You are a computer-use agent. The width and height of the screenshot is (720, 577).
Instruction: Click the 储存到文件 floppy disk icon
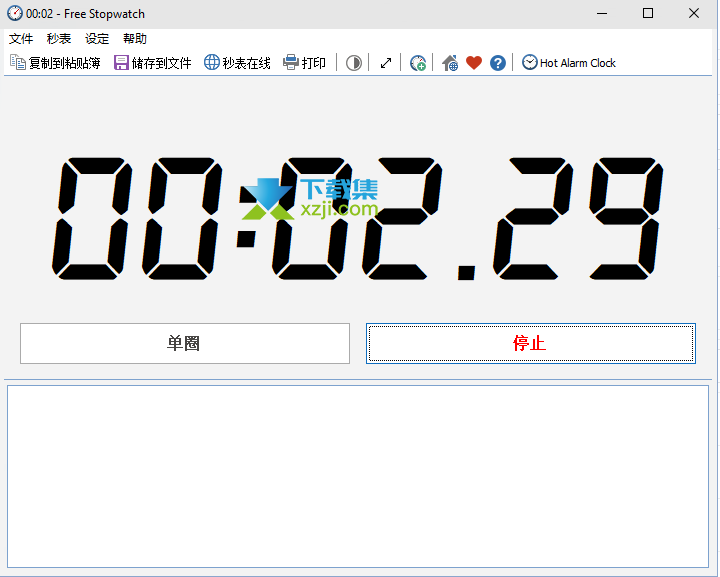tap(121, 62)
